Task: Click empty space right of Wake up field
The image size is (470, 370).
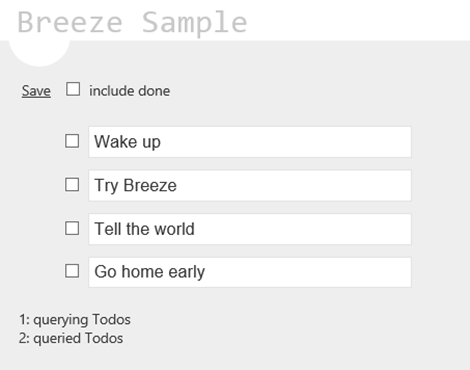Action: (x=440, y=142)
